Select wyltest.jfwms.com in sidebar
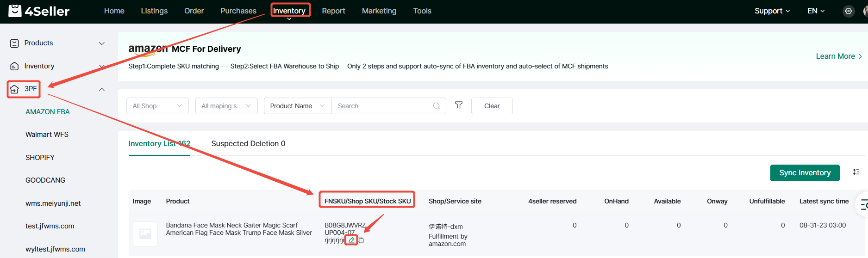Screen dimensions: 868x258 (55, 249)
